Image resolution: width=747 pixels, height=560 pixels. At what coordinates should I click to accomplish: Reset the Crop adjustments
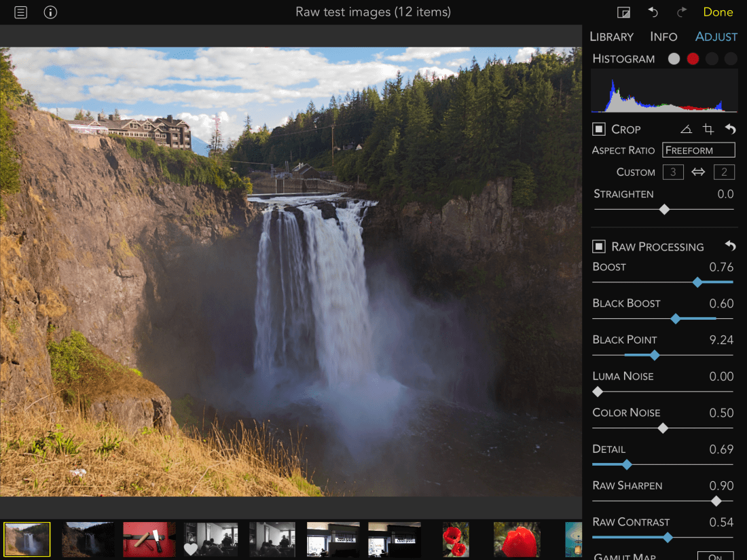coord(730,129)
